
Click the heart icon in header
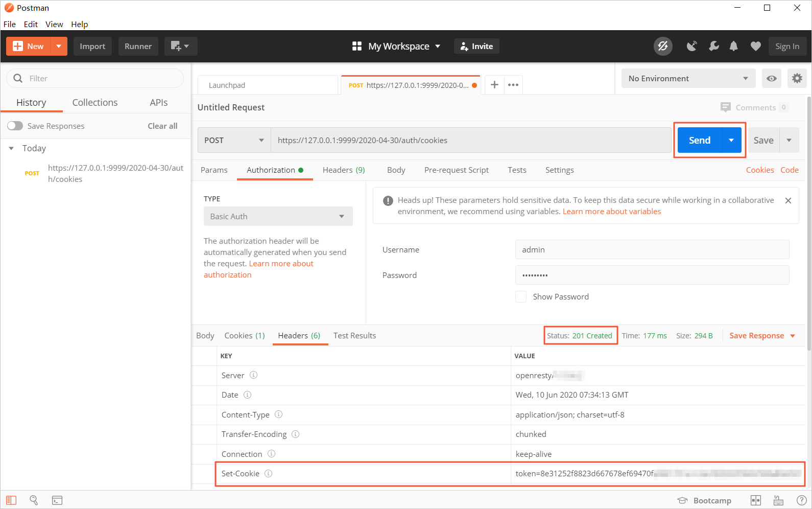click(756, 46)
